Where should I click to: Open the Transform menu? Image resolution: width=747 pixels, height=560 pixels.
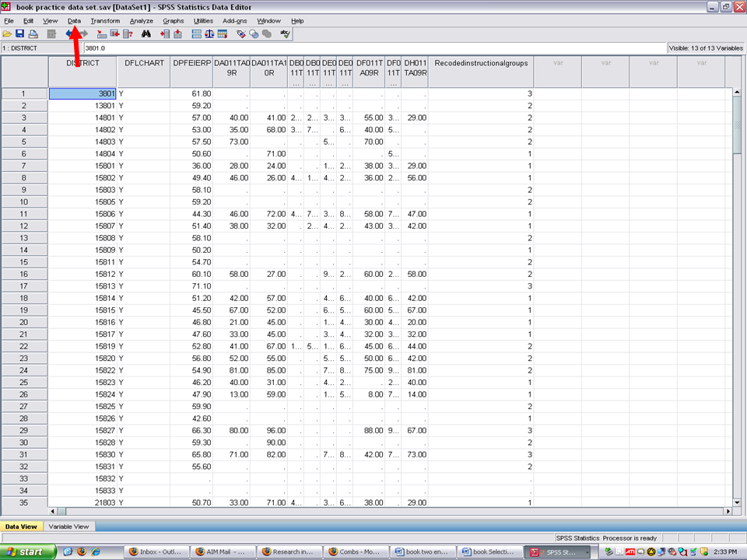click(105, 21)
